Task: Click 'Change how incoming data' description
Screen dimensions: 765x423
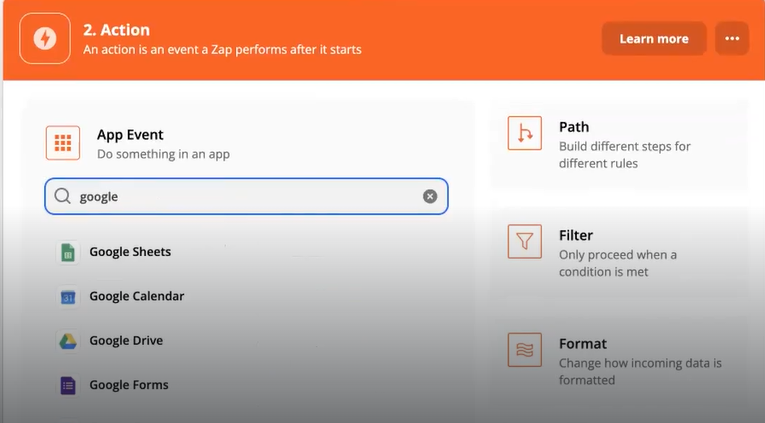Action: pos(640,371)
